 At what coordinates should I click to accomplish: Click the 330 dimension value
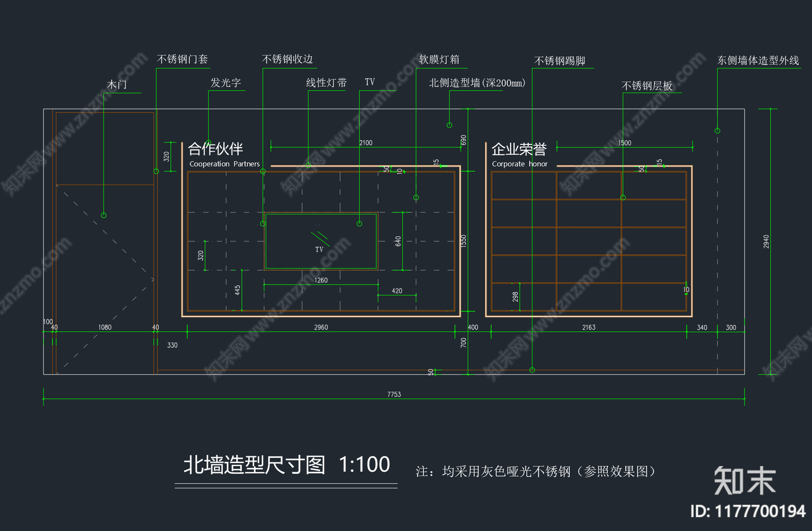173,345
